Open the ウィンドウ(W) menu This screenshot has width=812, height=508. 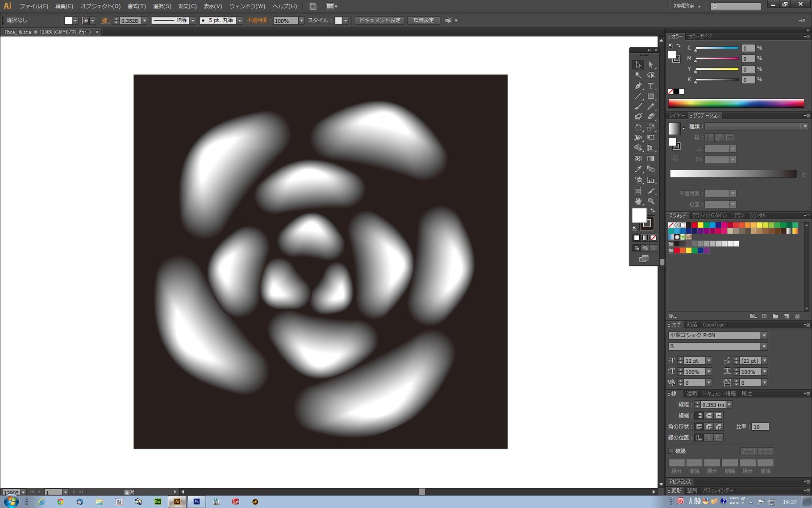click(247, 6)
